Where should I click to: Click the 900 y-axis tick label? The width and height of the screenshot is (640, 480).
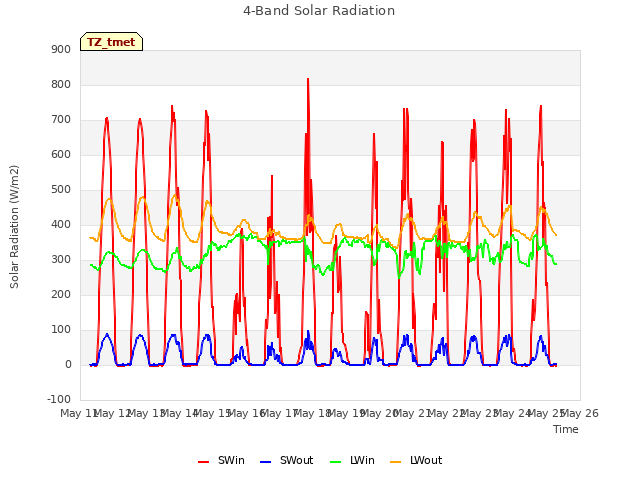point(61,49)
